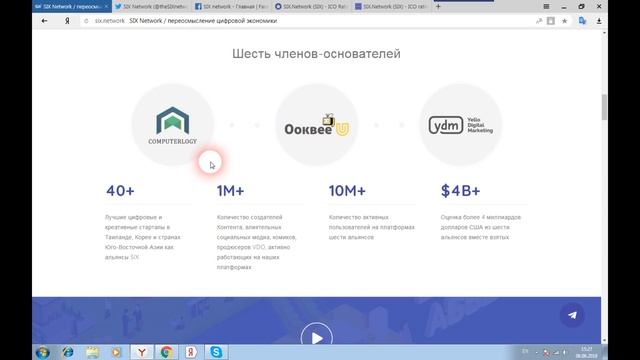Click the Yello Digital Marketing logo
This screenshot has height=360, width=640.
point(460,125)
